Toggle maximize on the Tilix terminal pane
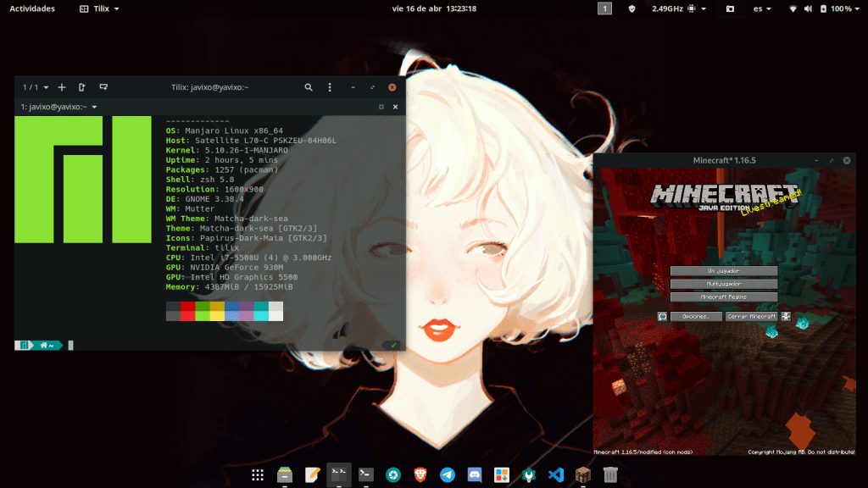Screen dimensions: 868x488 pyautogui.click(x=381, y=107)
